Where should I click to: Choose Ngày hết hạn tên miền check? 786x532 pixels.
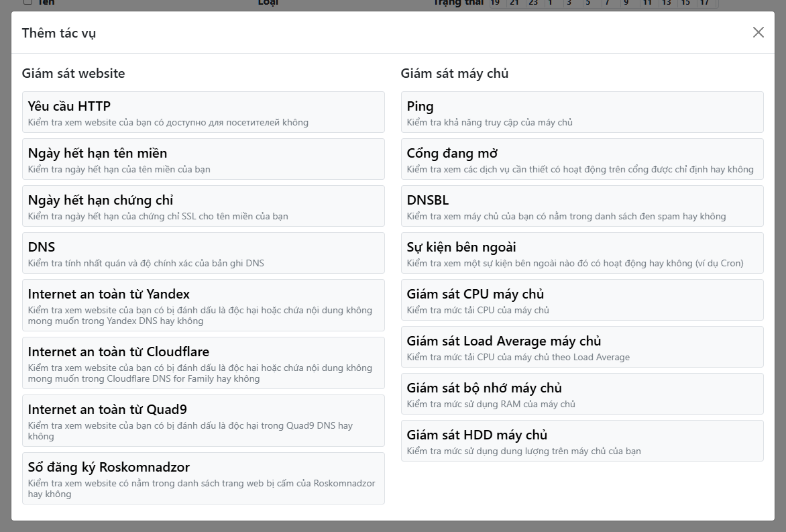203,160
